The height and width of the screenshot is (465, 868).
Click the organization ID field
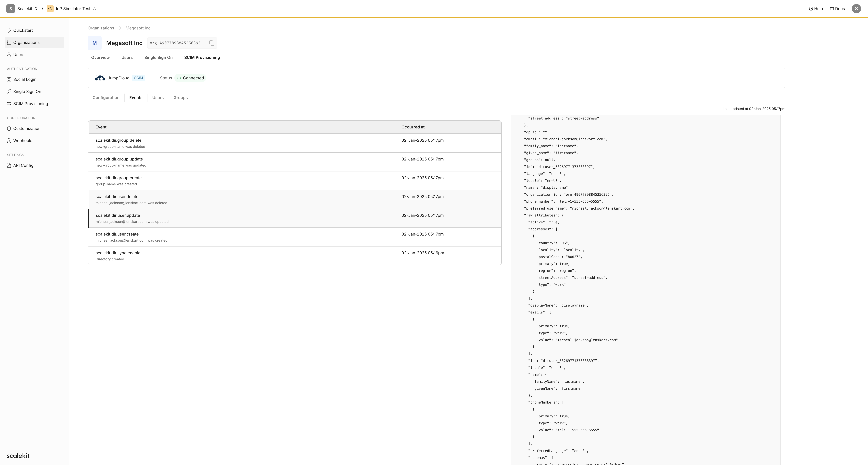[182, 43]
